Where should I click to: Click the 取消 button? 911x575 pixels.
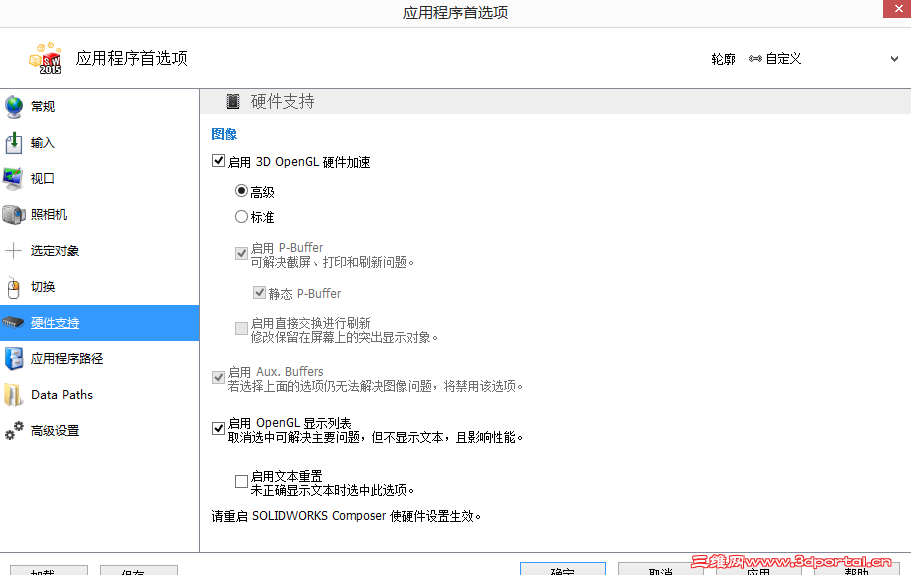661,570
